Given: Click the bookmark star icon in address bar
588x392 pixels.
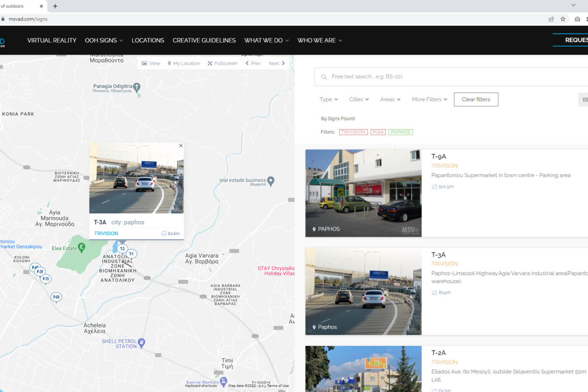Looking at the screenshot, I should coord(563,19).
